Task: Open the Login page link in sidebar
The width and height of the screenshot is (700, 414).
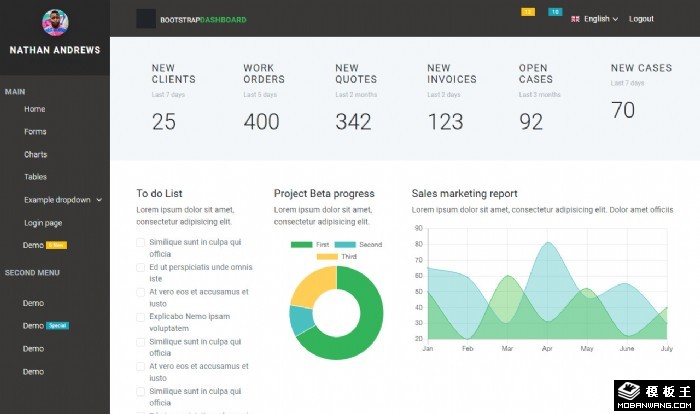Action: point(43,223)
